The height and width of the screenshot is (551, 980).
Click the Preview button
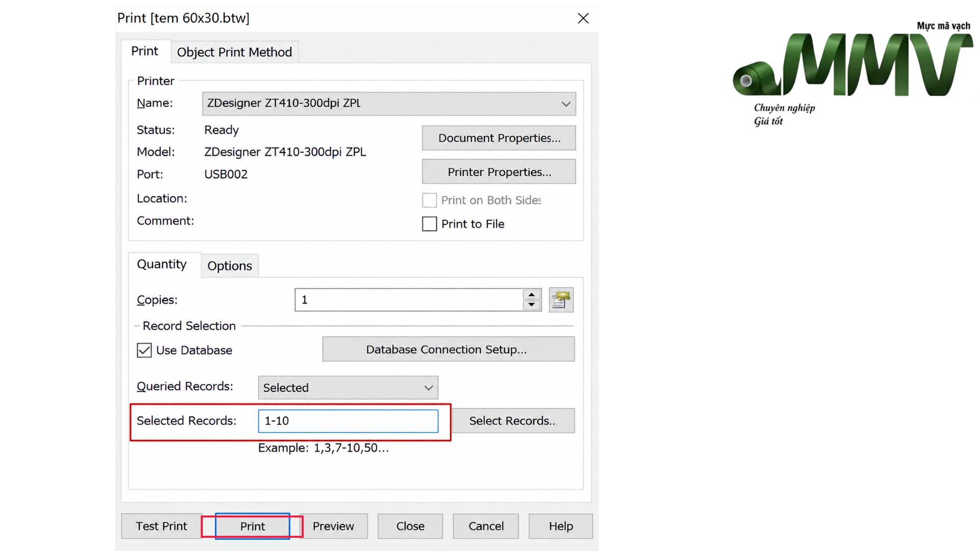click(x=333, y=526)
